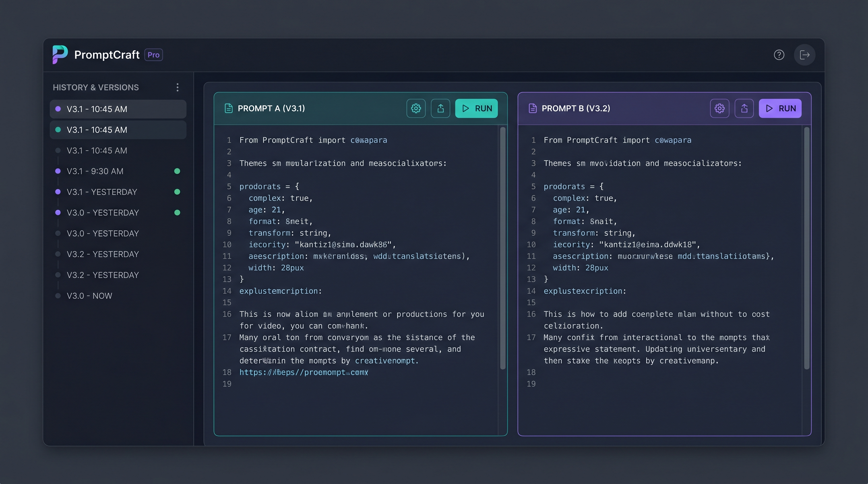This screenshot has width=868, height=484.
Task: Select version V3.1 - 10:45 AM with green dot
Action: pyautogui.click(x=118, y=130)
